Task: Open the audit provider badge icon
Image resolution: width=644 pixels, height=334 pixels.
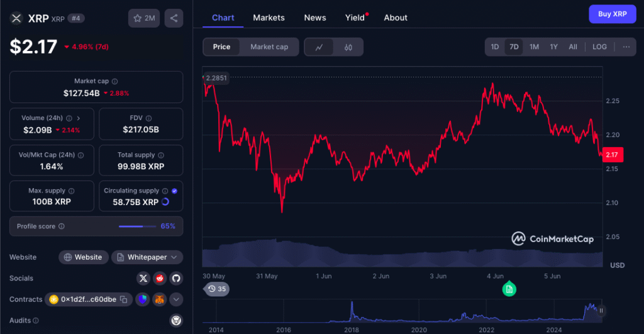Action: tap(176, 320)
